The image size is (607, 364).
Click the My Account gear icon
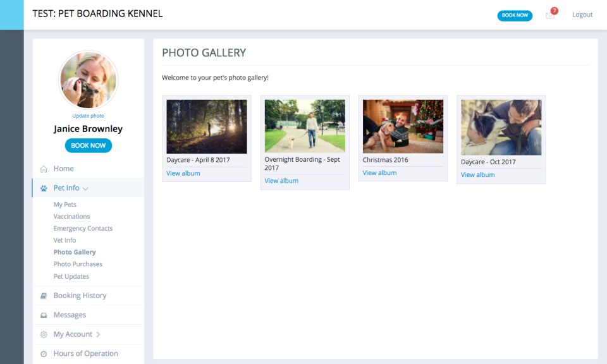[44, 334]
